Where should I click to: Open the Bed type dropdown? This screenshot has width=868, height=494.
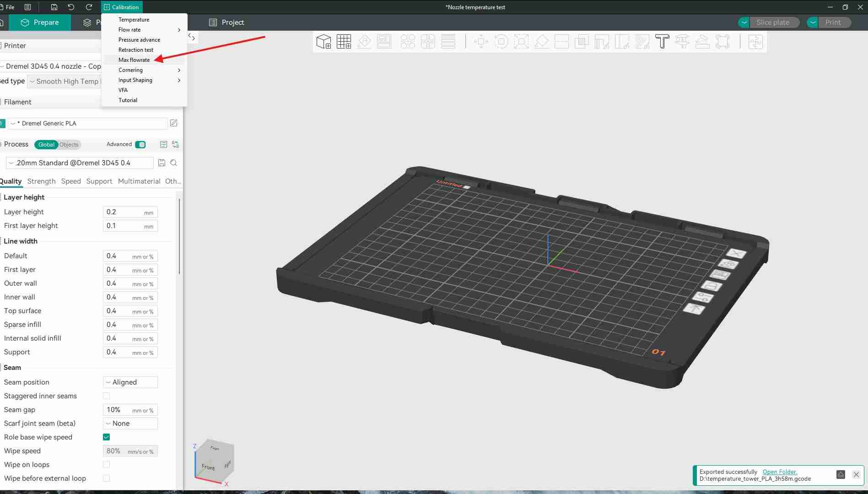[x=64, y=81]
